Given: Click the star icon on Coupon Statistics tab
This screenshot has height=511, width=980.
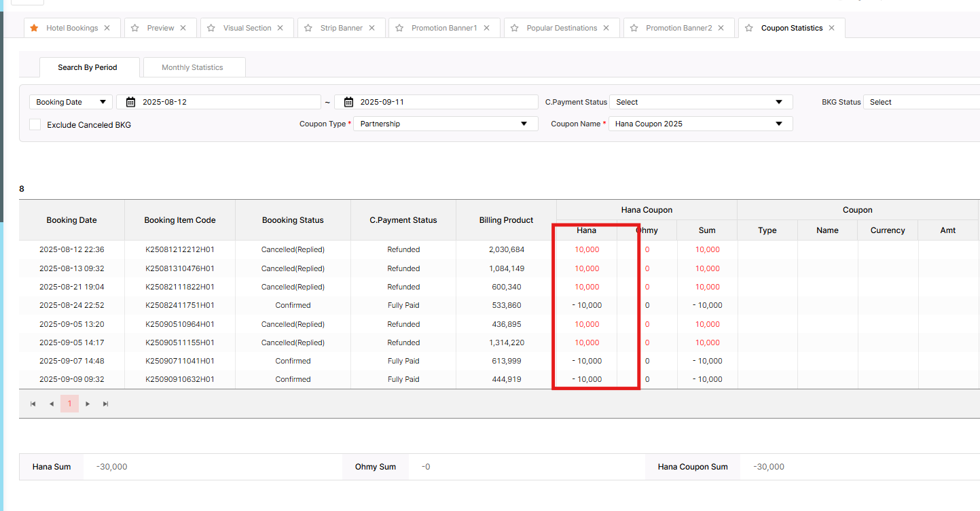Looking at the screenshot, I should coord(749,28).
